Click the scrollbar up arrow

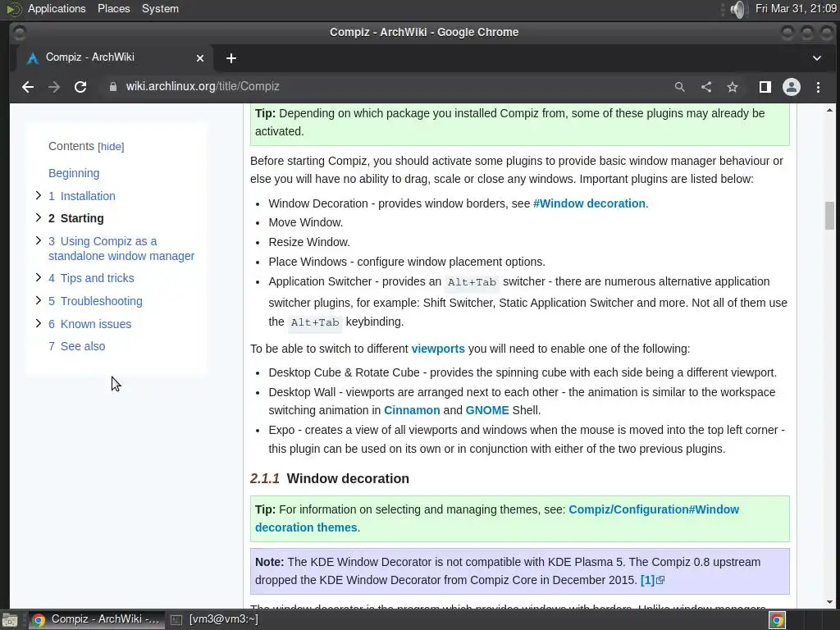pyautogui.click(x=829, y=111)
